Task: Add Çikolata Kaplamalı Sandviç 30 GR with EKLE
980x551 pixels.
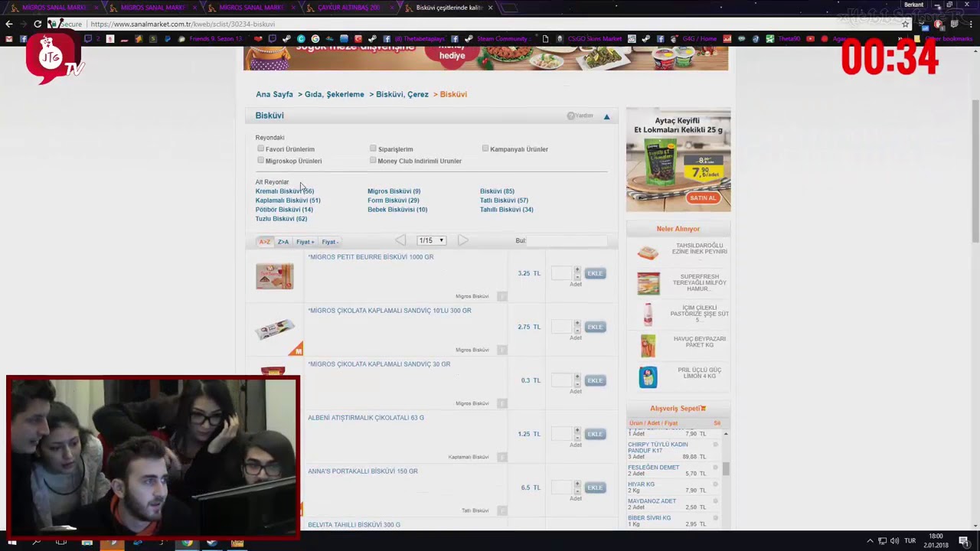Action: tap(595, 380)
